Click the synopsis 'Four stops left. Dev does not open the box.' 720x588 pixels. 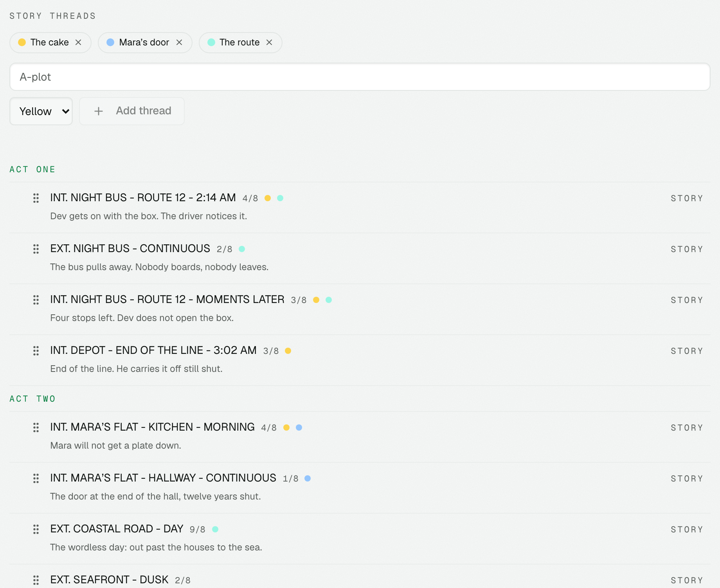[x=142, y=318]
